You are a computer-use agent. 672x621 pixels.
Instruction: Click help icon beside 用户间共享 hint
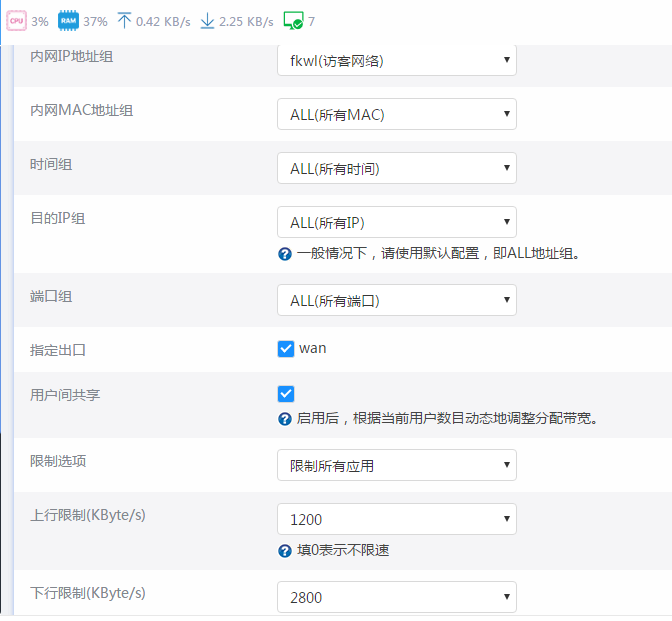click(x=285, y=419)
